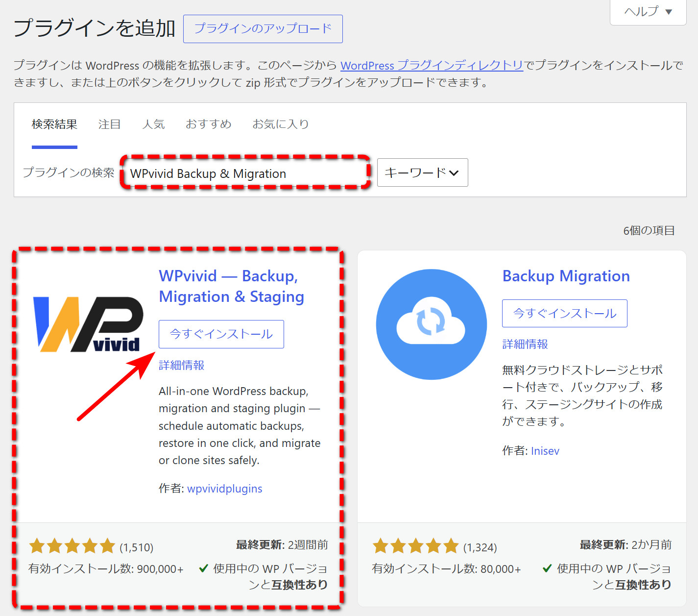This screenshot has width=698, height=616.
Task: Click Backup Migration compatibility checkmark icon
Action: pos(548,569)
